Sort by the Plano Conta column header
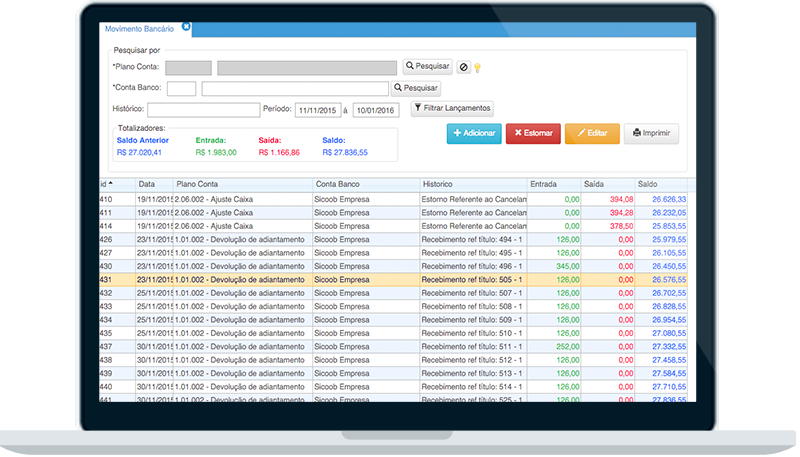The height and width of the screenshot is (457, 800). tap(243, 184)
